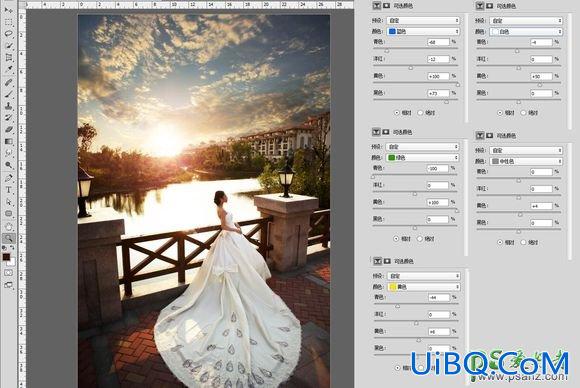This screenshot has width=580, height=388.
Task: Click the Magenta value field in Yellow panel
Action: point(439,314)
